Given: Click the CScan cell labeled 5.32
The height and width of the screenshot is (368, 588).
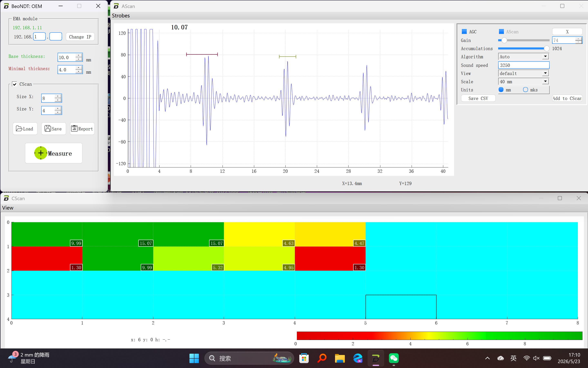Looking at the screenshot, I should 188,258.
